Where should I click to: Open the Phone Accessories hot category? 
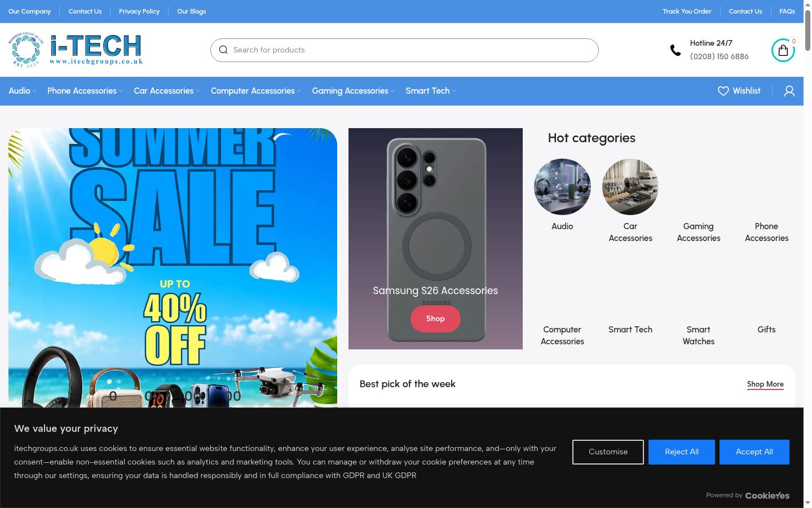[766, 232]
